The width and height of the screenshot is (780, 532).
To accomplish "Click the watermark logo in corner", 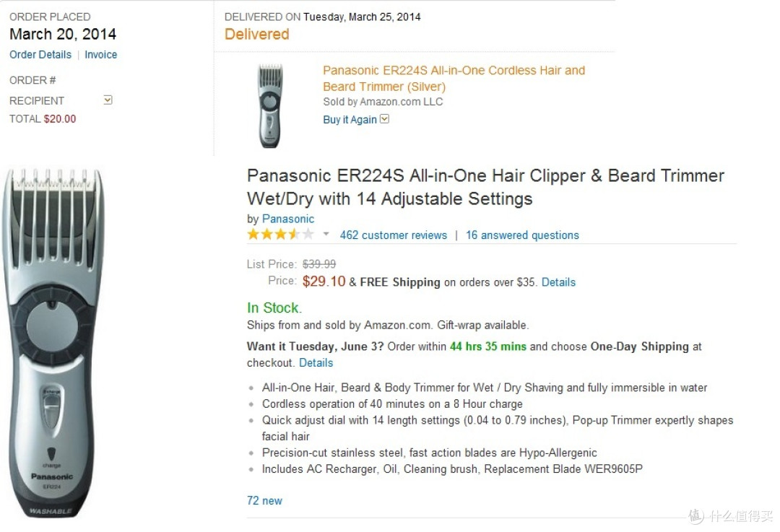I will [x=731, y=516].
